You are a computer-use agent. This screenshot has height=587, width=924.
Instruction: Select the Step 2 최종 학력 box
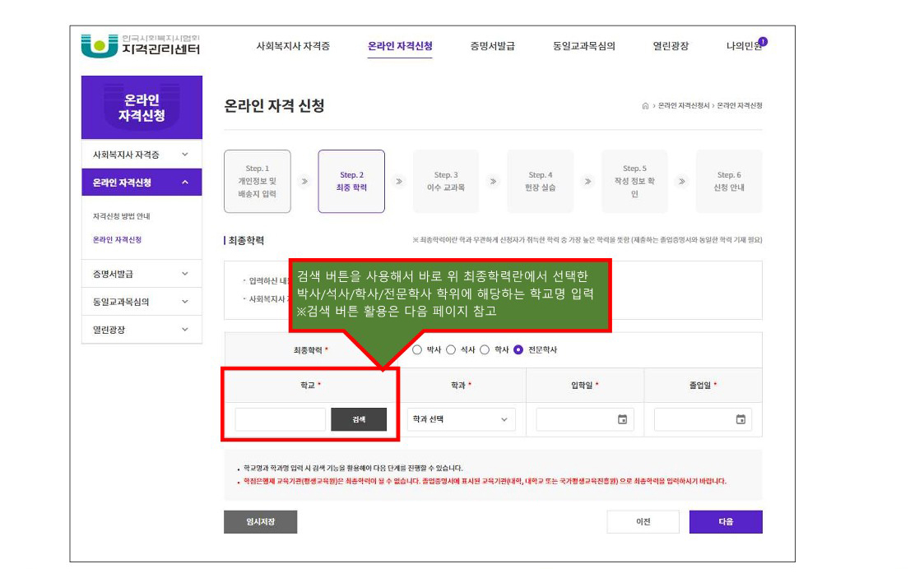pyautogui.click(x=352, y=182)
